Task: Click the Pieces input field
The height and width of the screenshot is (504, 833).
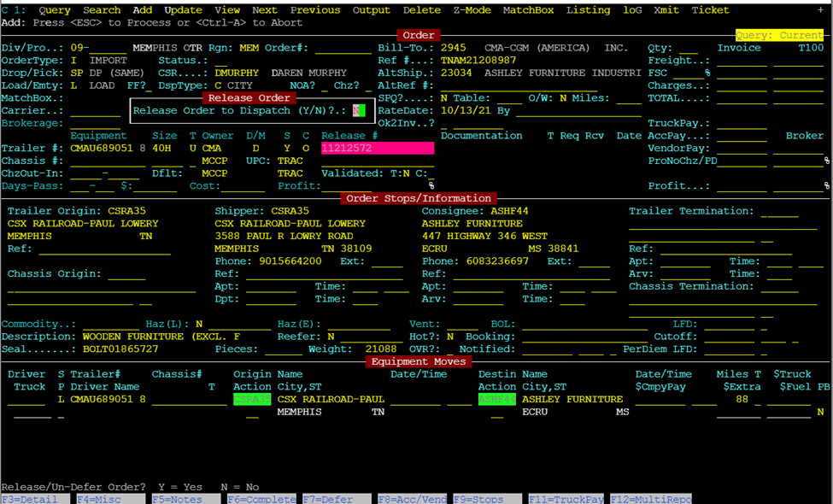Action: 283,349
